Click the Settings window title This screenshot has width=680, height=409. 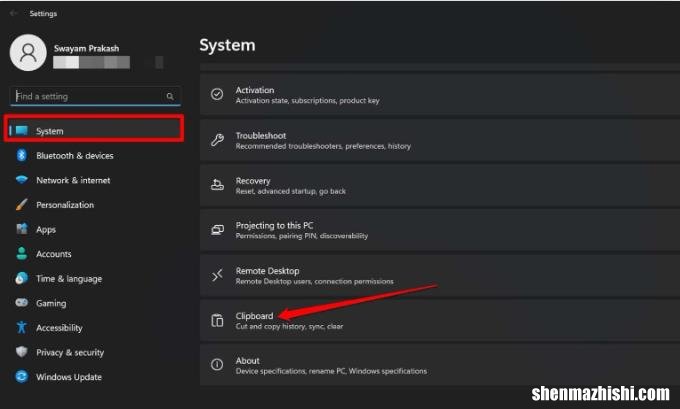pyautogui.click(x=43, y=13)
